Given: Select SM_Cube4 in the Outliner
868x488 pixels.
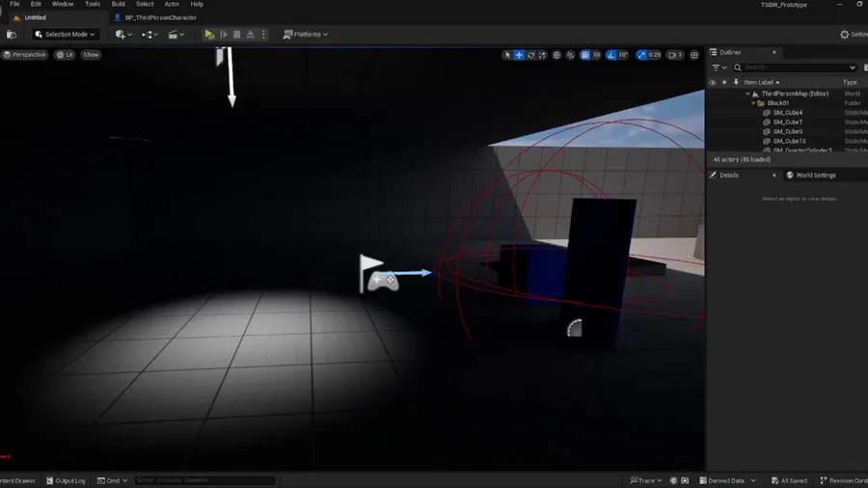Looking at the screenshot, I should tap(787, 113).
